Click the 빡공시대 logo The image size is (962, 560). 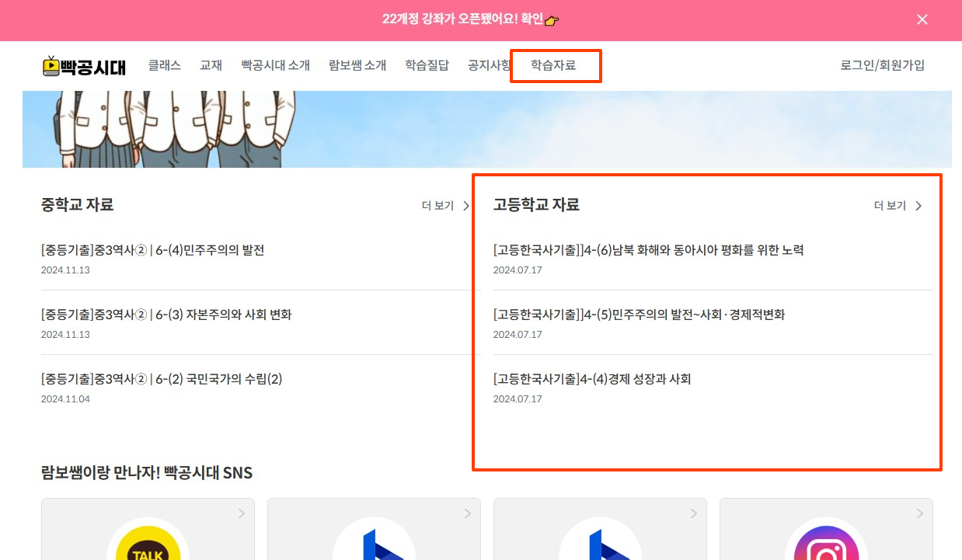84,66
